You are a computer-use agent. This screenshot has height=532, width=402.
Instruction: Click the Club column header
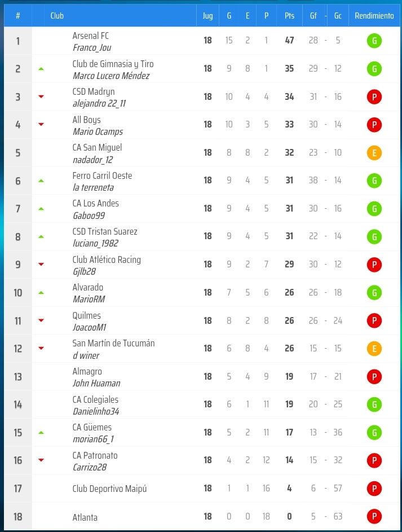(57, 16)
